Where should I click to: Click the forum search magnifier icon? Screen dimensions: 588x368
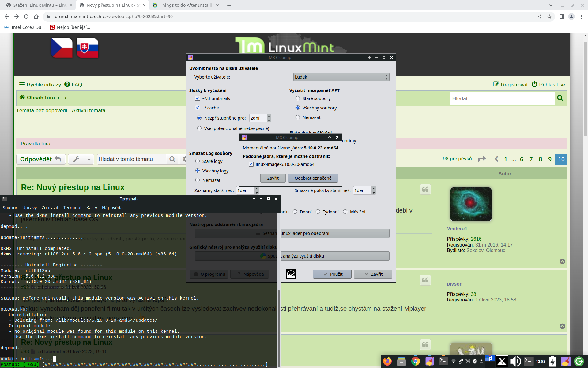click(x=560, y=98)
